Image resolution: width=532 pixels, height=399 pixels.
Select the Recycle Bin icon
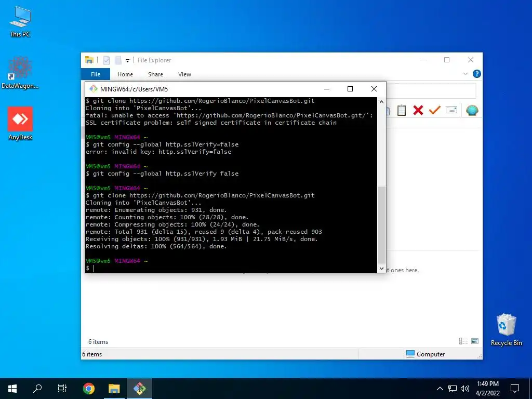[x=506, y=330]
